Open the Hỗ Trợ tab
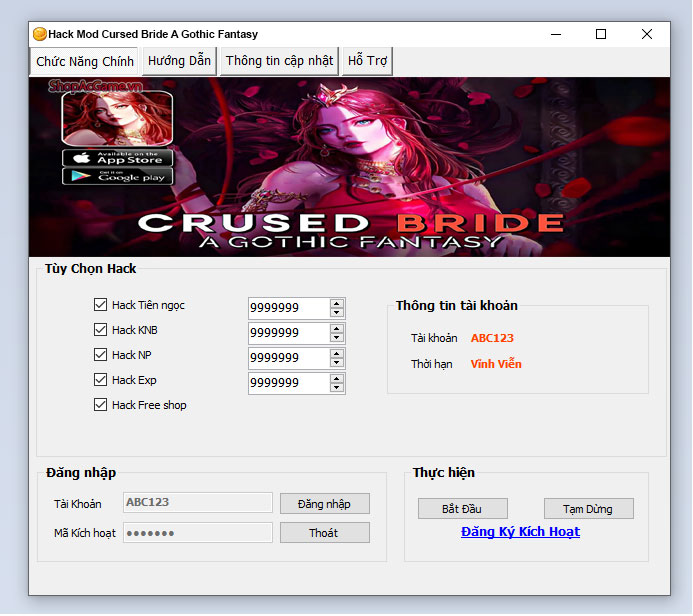Viewport: 693px width, 616px height. 367,61
